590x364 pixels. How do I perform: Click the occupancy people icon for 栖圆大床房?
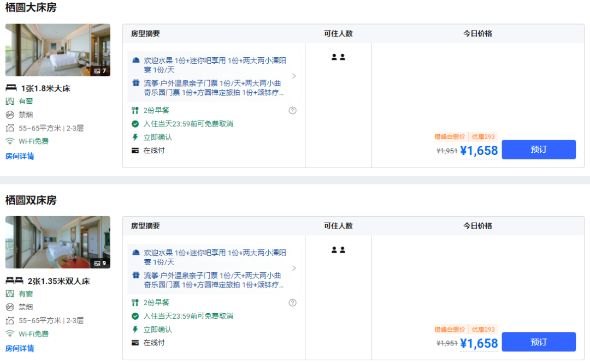click(338, 57)
